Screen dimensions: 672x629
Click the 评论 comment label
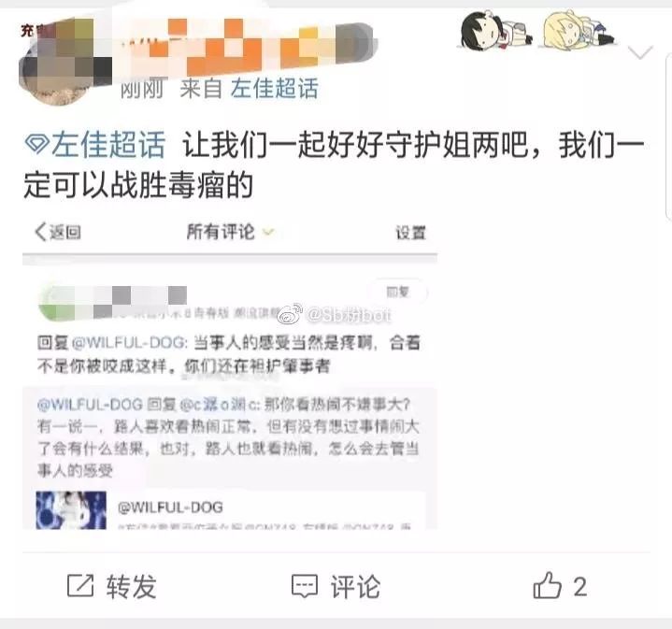click(355, 586)
